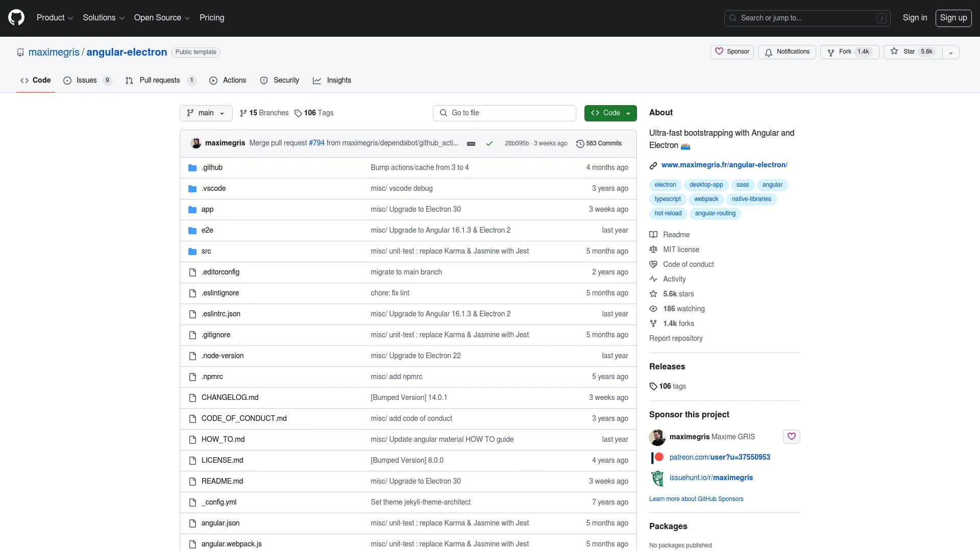
Task: Click Sponsor button with heart
Action: click(x=732, y=52)
